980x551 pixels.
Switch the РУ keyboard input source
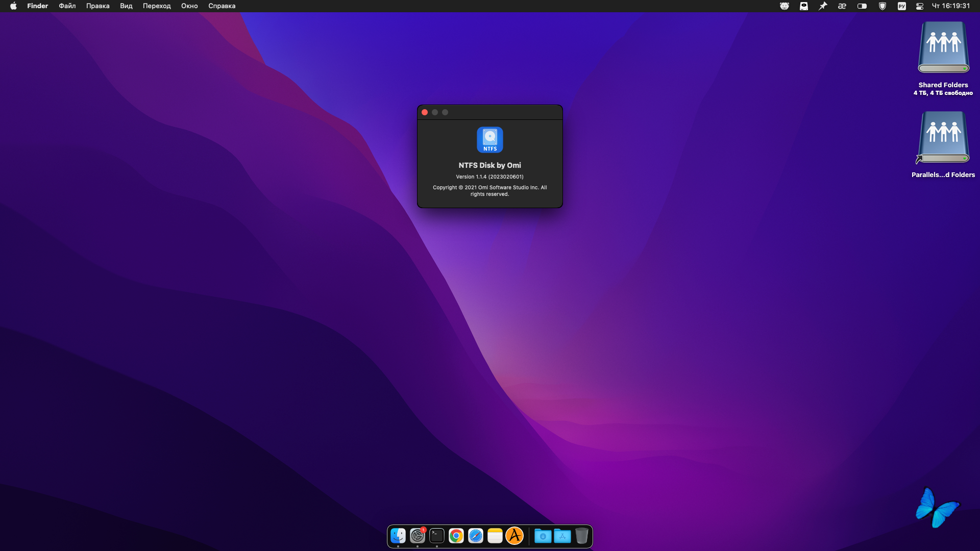pyautogui.click(x=901, y=6)
